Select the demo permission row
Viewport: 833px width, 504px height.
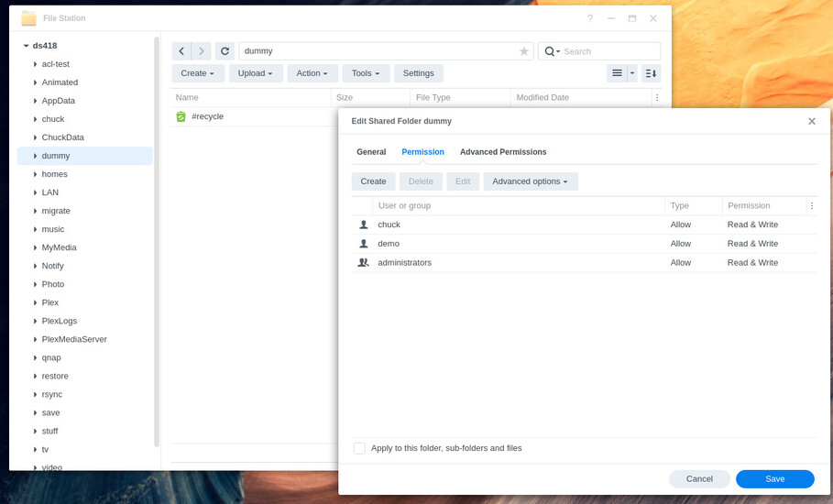coord(584,244)
